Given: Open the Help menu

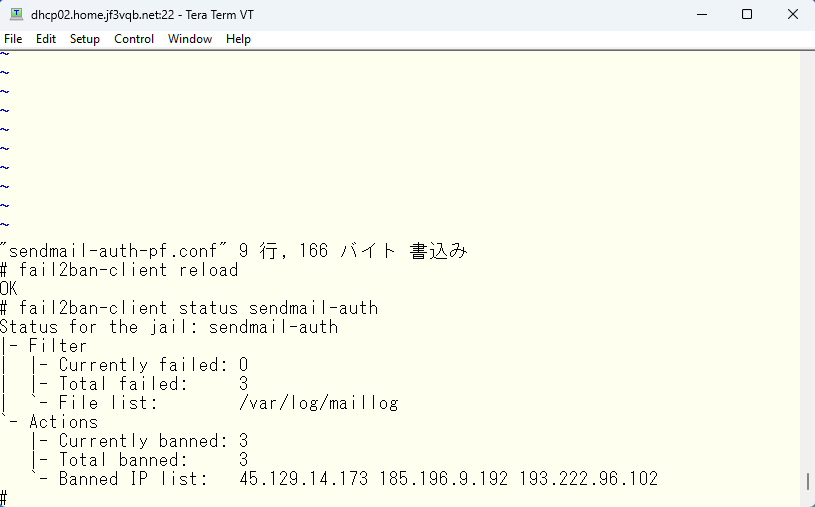Looking at the screenshot, I should pyautogui.click(x=239, y=39).
